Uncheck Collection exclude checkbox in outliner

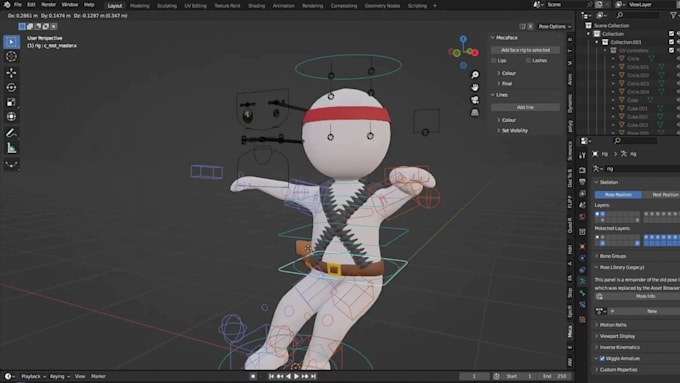pyautogui.click(x=671, y=34)
